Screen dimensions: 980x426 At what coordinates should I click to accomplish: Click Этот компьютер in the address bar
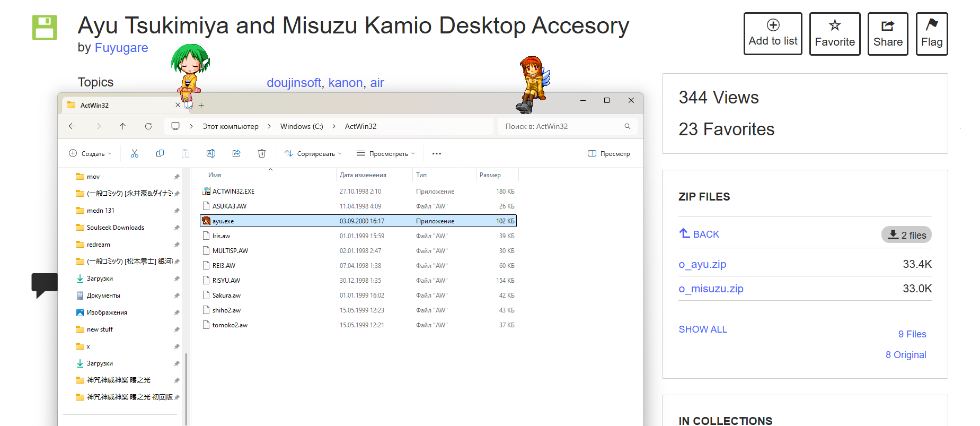coord(231,126)
